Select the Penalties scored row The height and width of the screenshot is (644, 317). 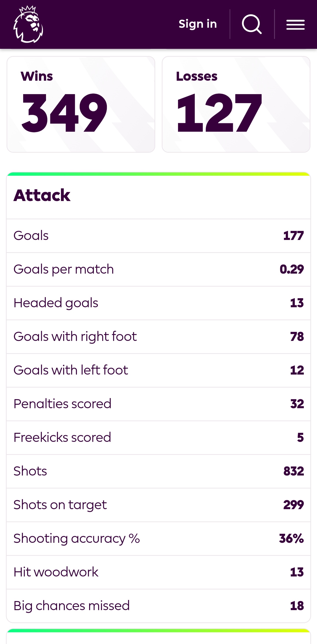(x=158, y=404)
